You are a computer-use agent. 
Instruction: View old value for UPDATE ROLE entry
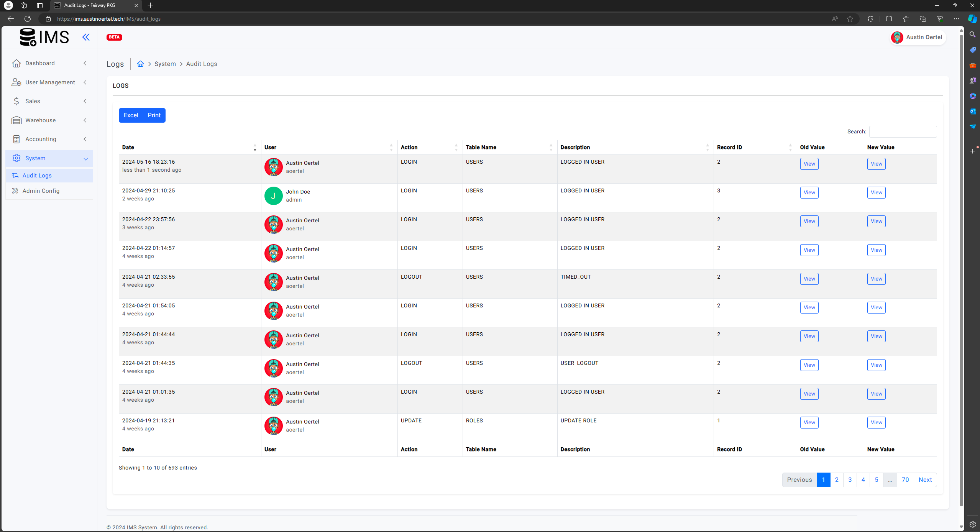click(x=809, y=422)
